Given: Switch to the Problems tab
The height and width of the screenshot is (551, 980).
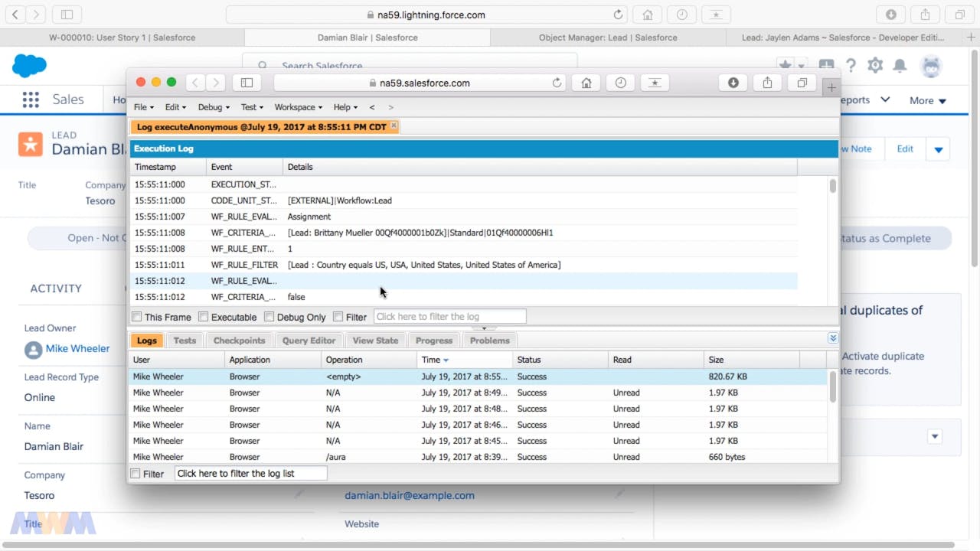Looking at the screenshot, I should tap(490, 341).
